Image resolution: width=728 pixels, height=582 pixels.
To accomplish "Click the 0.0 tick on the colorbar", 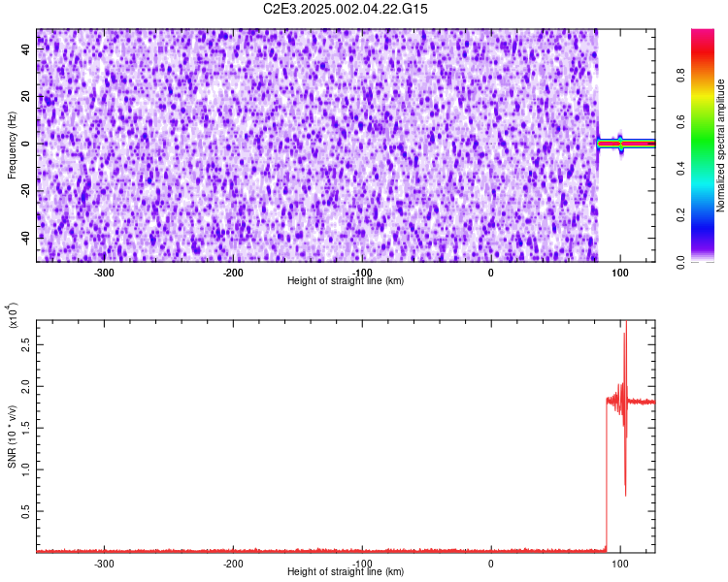I will click(681, 262).
